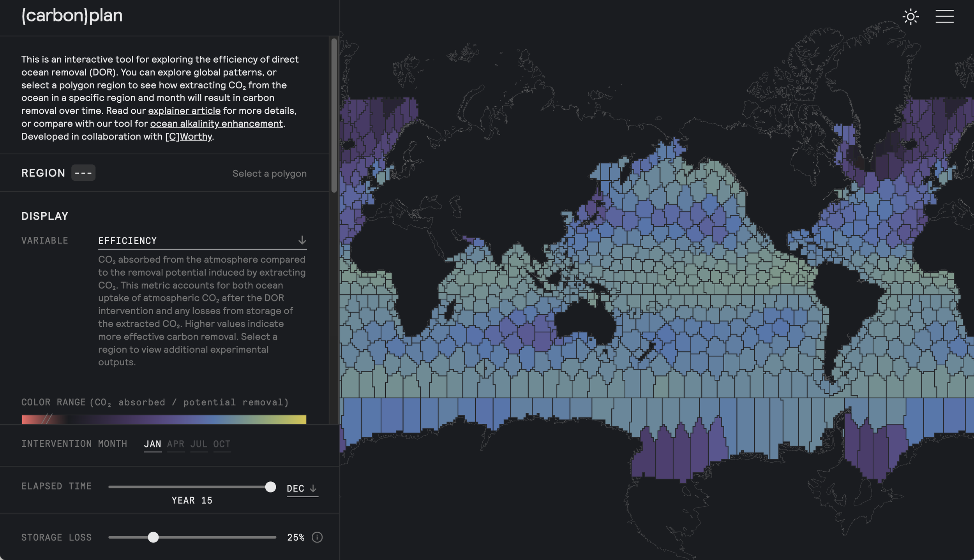974x560 pixels.
Task: Toggle the sun light/dark mode icon
Action: 910,17
